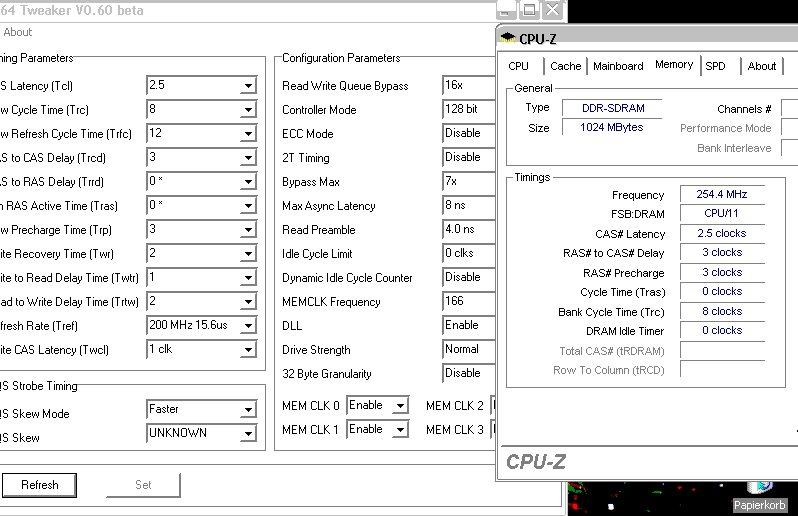Click the Bank Interleave label in CPU-Z

coord(734,148)
